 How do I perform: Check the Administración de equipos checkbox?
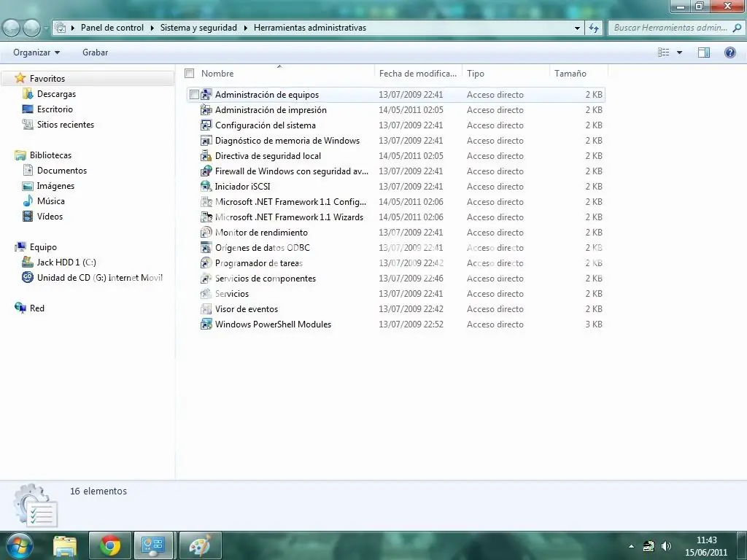pyautogui.click(x=194, y=95)
